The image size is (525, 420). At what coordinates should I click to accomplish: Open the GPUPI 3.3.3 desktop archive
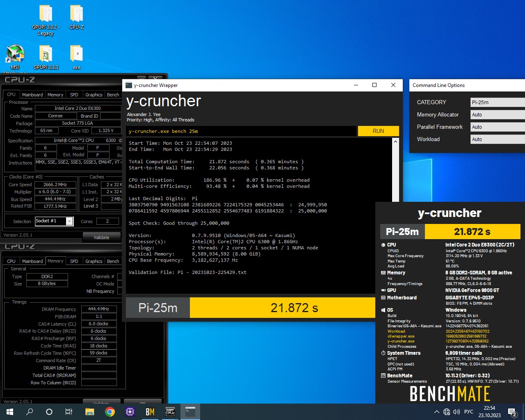pyautogui.click(x=46, y=57)
